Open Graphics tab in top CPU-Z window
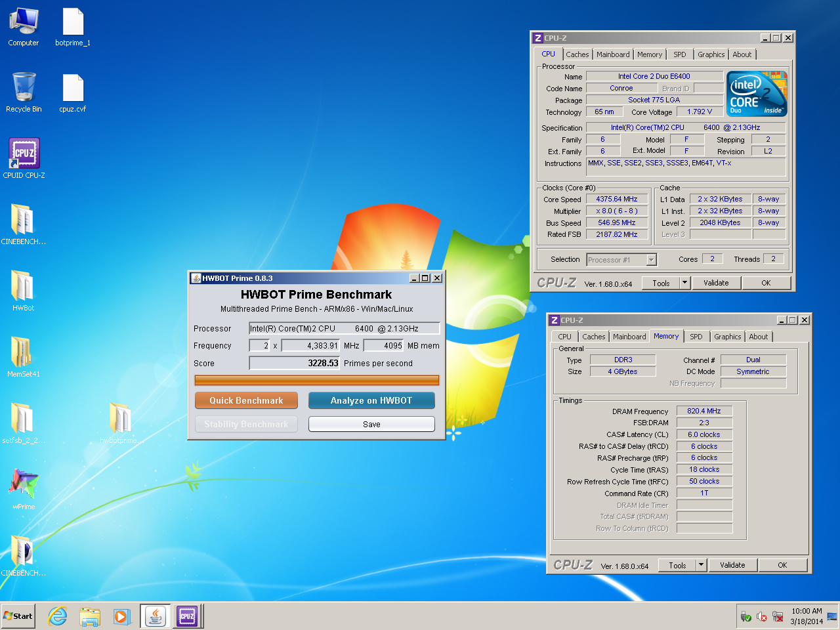 [711, 54]
